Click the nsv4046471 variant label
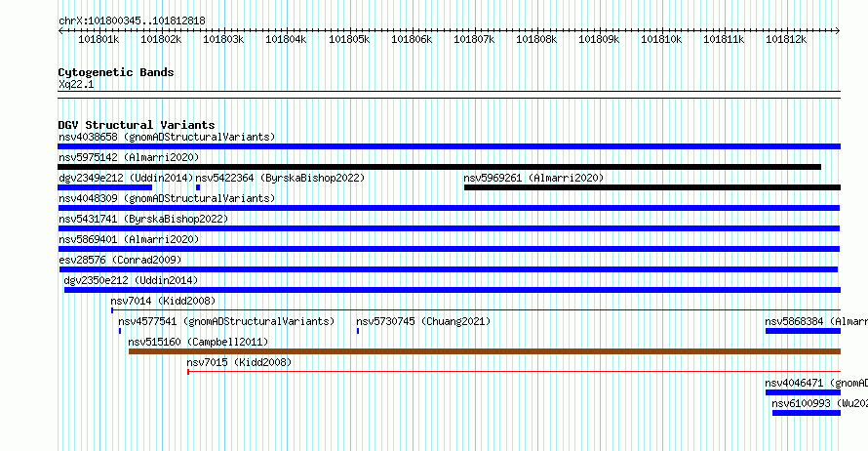This screenshot has width=868, height=451. tap(816, 383)
